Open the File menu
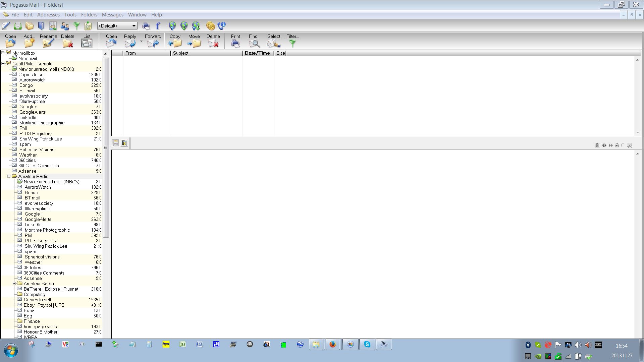 15,15
